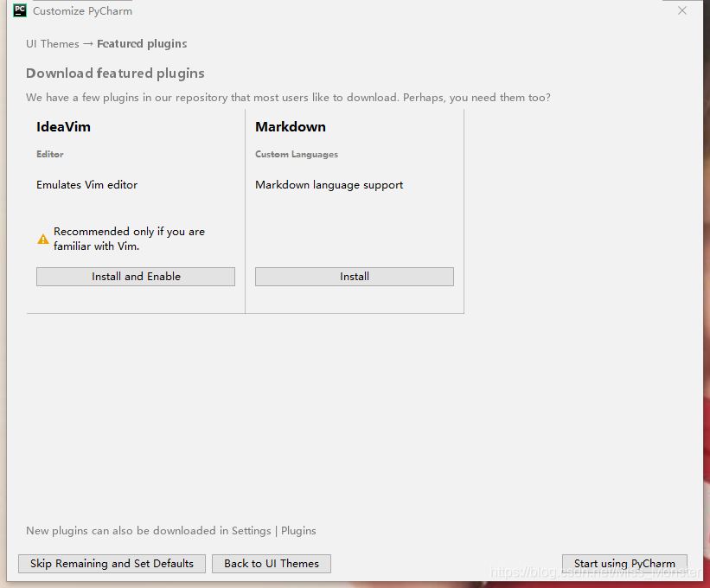Image resolution: width=710 pixels, height=588 pixels.
Task: Install and enable the IdeaVim plugin
Action: (136, 277)
